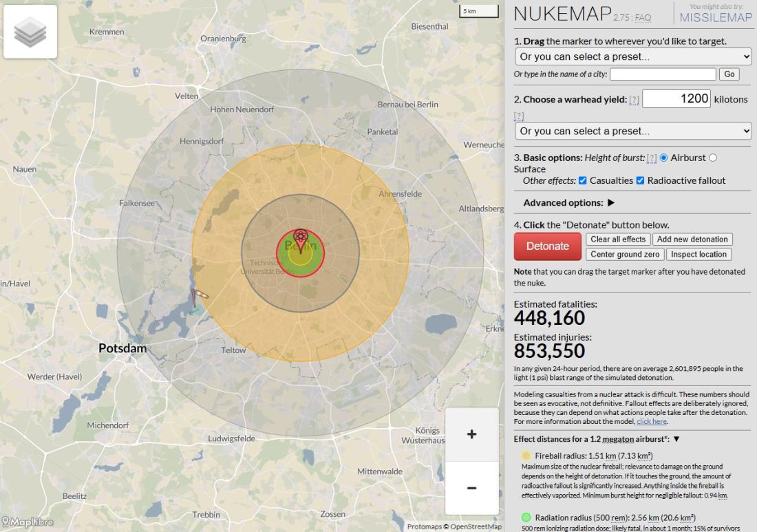The height and width of the screenshot is (532, 757).
Task: Click the yellow Fireball radius swatch
Action: [x=526, y=456]
